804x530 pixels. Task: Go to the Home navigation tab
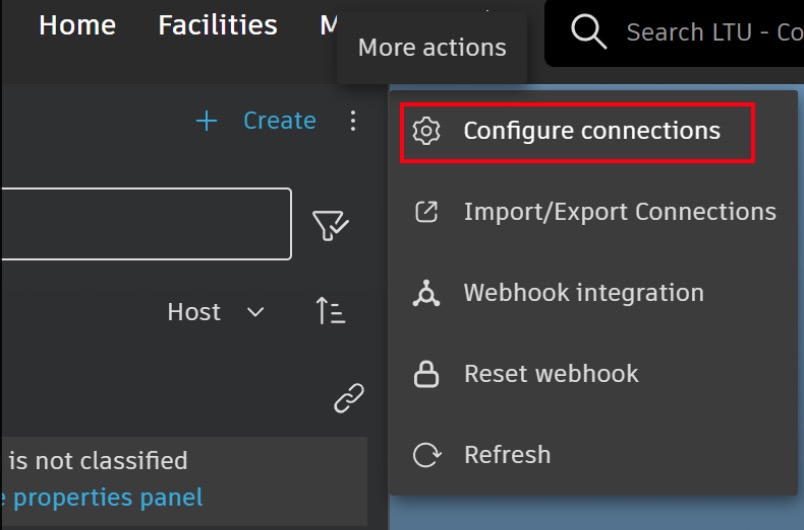tap(77, 25)
